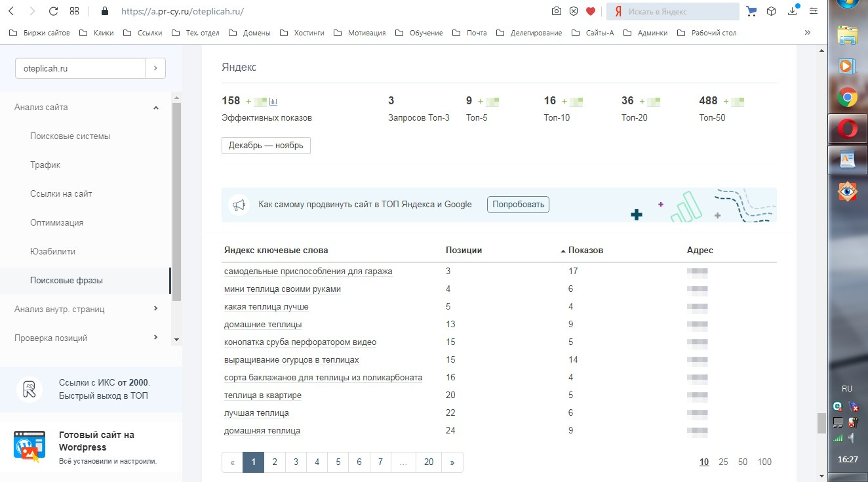Click the padlock security icon
The height and width of the screenshot is (482, 868).
(x=104, y=11)
